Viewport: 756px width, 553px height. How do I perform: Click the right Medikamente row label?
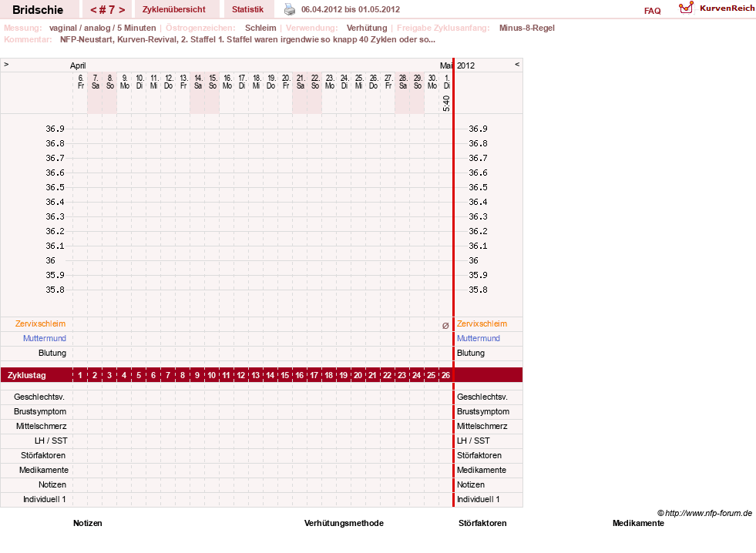coord(482,470)
